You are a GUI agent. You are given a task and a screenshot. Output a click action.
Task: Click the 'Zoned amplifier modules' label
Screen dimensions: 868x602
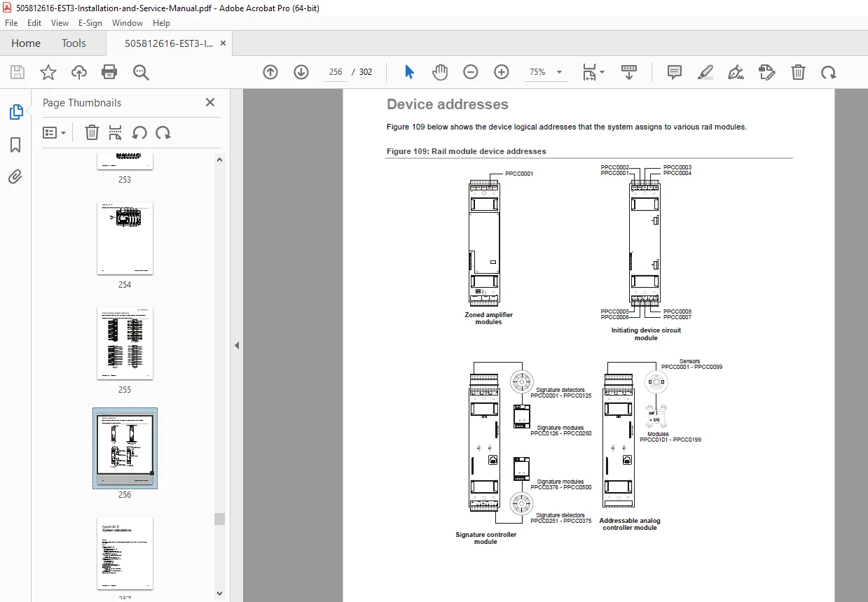pyautogui.click(x=488, y=318)
